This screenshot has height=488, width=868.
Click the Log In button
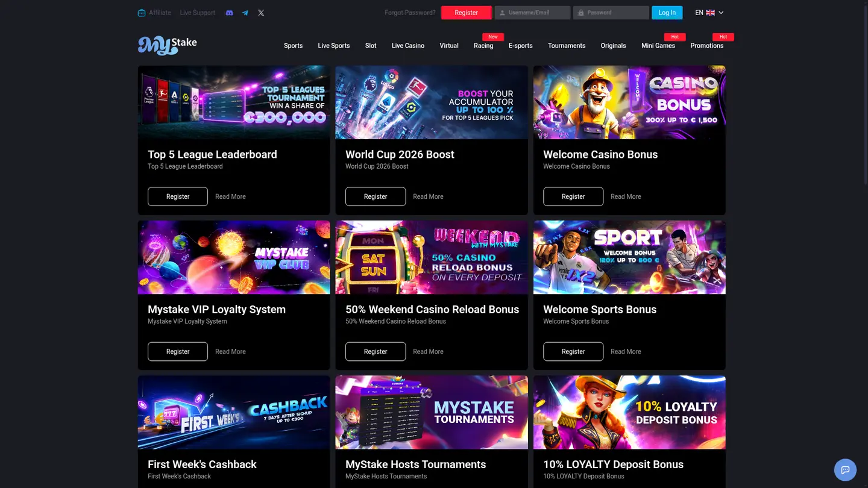667,13
